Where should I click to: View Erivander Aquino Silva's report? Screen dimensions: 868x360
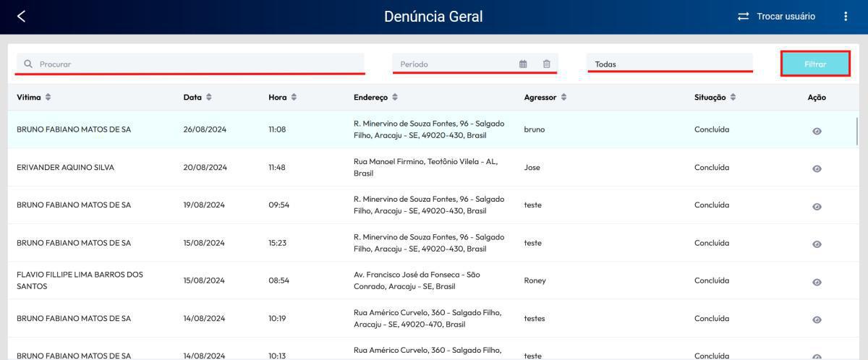[817, 168]
